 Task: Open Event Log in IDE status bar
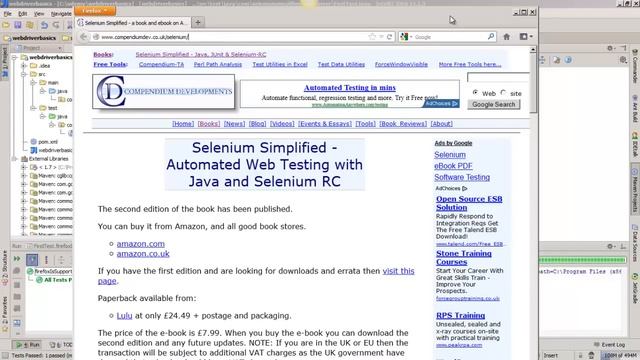tap(609, 345)
